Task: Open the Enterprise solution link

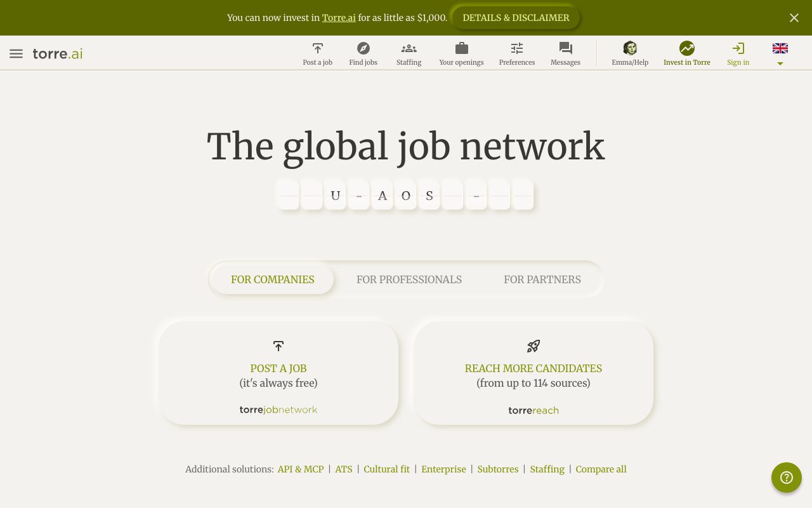Action: click(443, 469)
